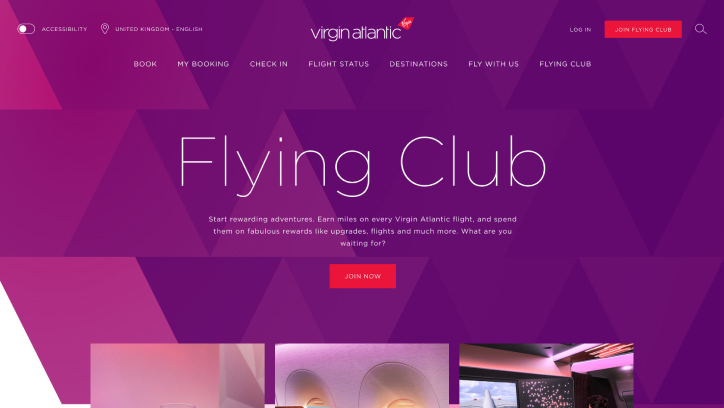
Task: Click the Log In link
Action: [x=580, y=30]
